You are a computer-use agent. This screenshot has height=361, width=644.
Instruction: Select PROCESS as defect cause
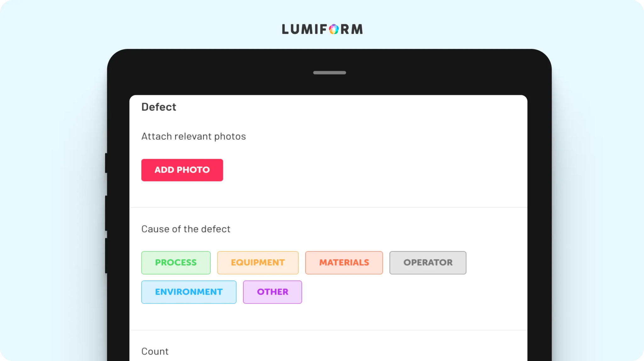[x=176, y=263]
